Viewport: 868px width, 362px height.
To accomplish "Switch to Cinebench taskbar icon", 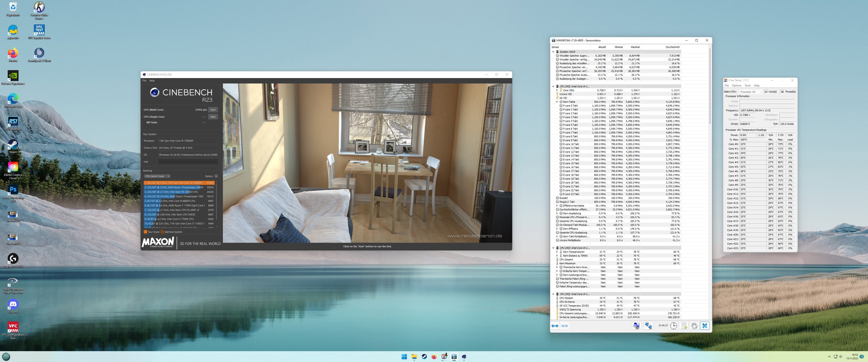I will click(x=464, y=357).
